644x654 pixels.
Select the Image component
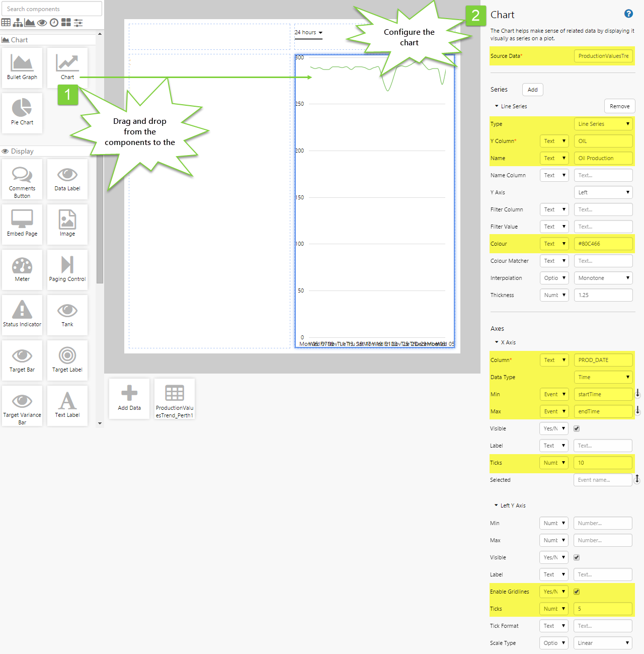click(67, 225)
